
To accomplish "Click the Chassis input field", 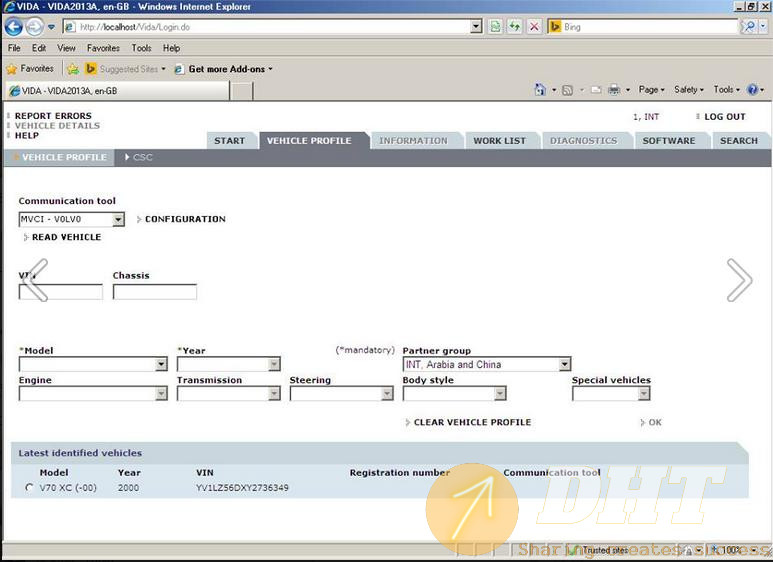I will pyautogui.click(x=155, y=292).
